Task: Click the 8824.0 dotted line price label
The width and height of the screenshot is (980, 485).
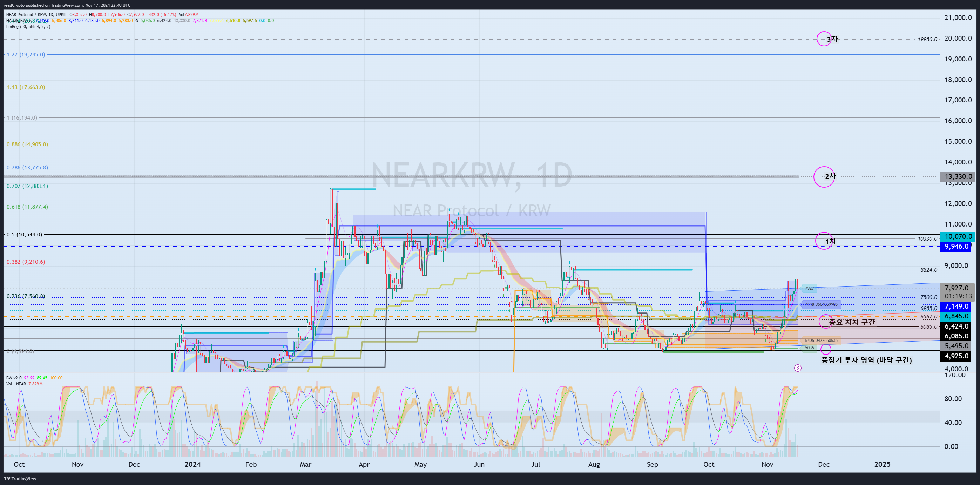Action: click(929, 270)
